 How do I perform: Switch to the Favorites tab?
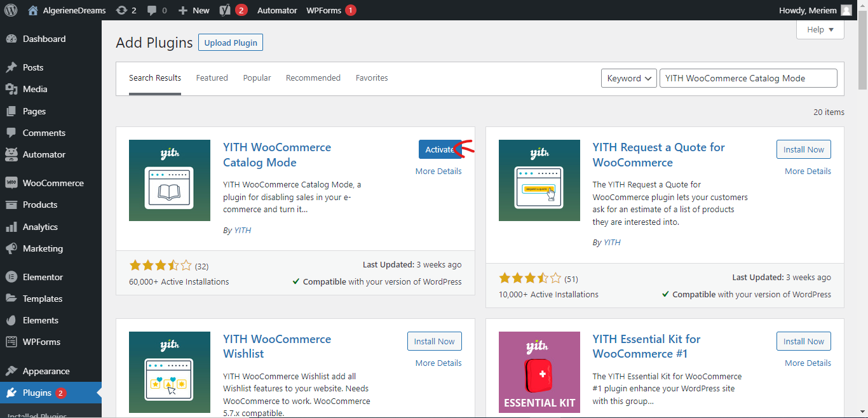372,78
